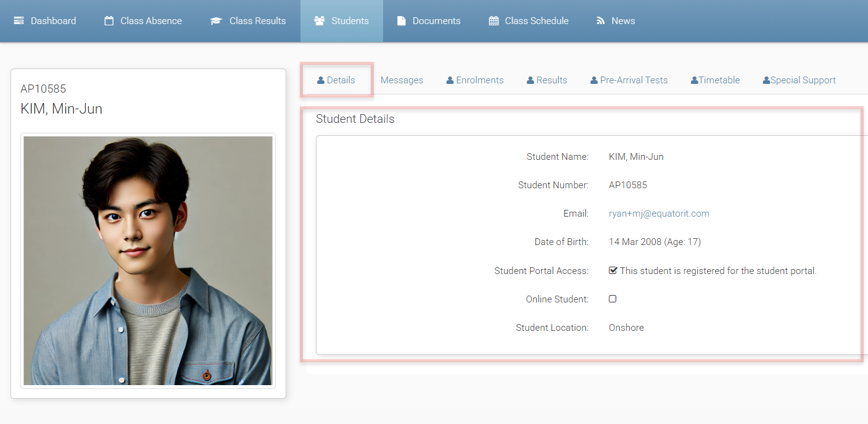This screenshot has width=868, height=424.
Task: Click the Class Absence calendar icon
Action: [x=109, y=21]
